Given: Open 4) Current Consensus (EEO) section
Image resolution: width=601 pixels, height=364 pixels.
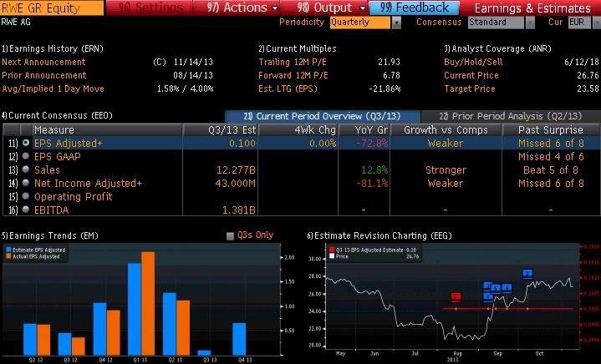Looking at the screenshot, I should pyautogui.click(x=57, y=115).
